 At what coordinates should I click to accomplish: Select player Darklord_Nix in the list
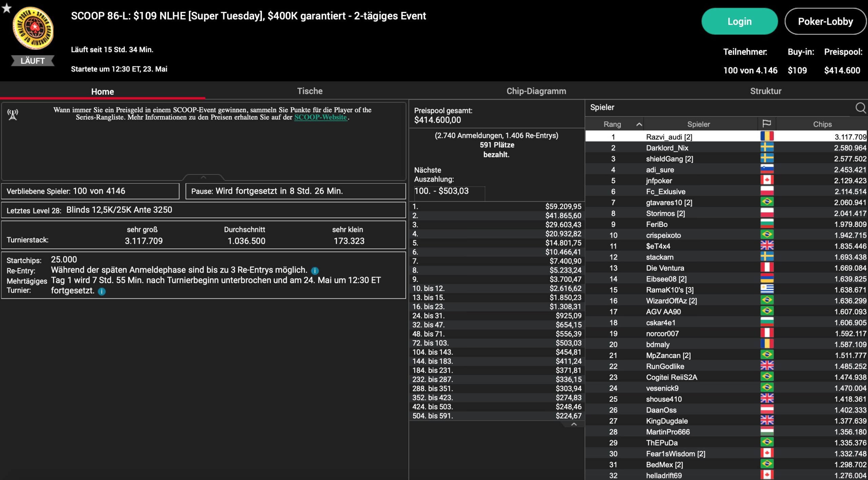tap(667, 148)
